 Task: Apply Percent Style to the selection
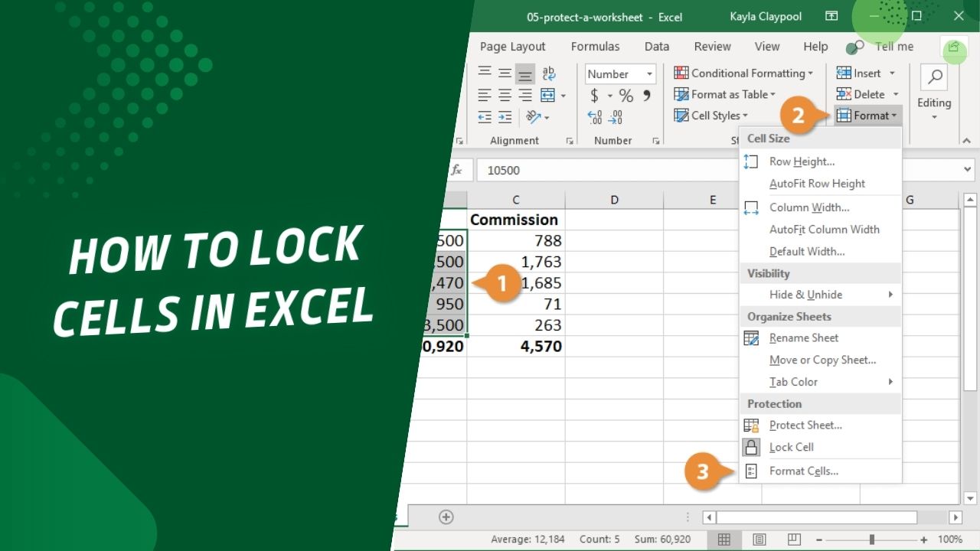[x=626, y=96]
